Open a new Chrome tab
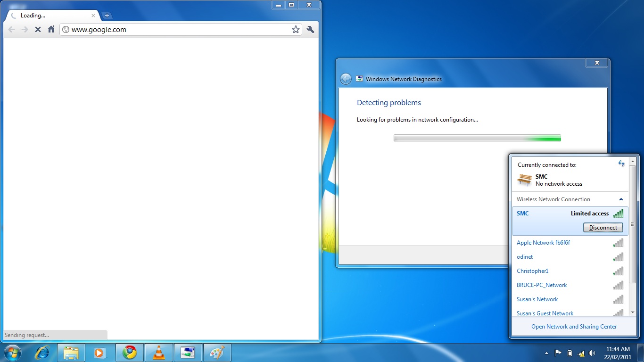Image resolution: width=644 pixels, height=362 pixels. (x=107, y=16)
